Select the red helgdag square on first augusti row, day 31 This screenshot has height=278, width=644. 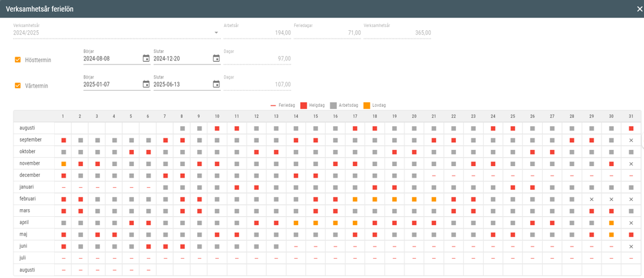[631, 129]
